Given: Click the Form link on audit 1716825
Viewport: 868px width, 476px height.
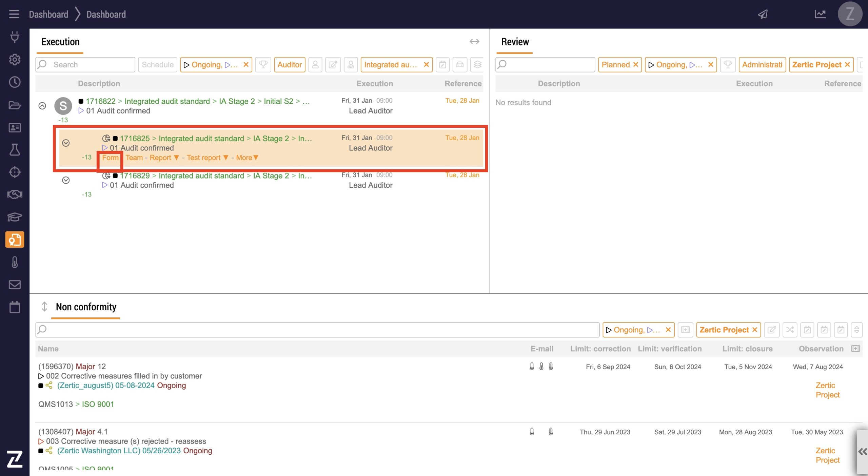Looking at the screenshot, I should click(110, 158).
